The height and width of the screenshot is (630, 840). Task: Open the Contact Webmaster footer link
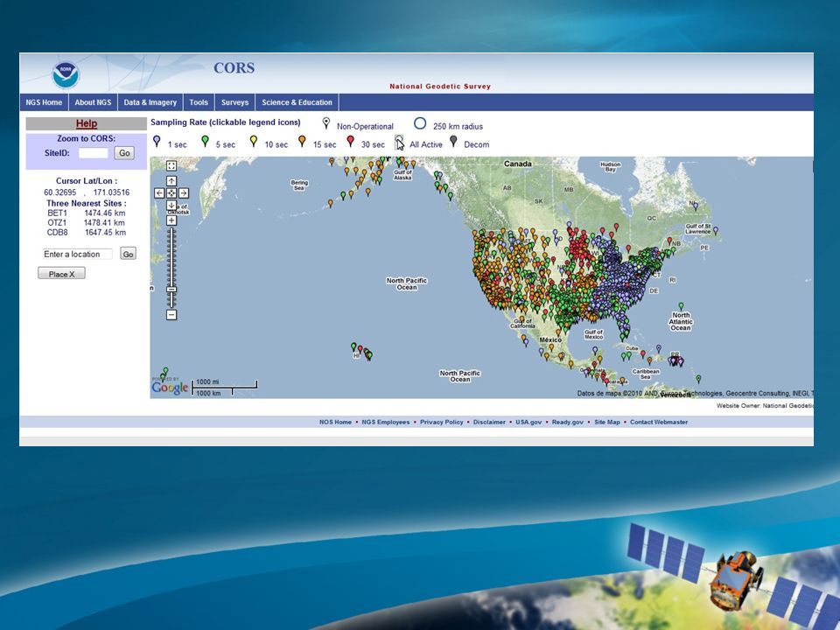659,422
